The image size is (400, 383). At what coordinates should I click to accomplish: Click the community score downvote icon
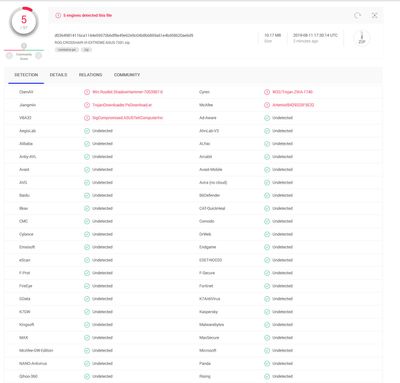click(9, 56)
